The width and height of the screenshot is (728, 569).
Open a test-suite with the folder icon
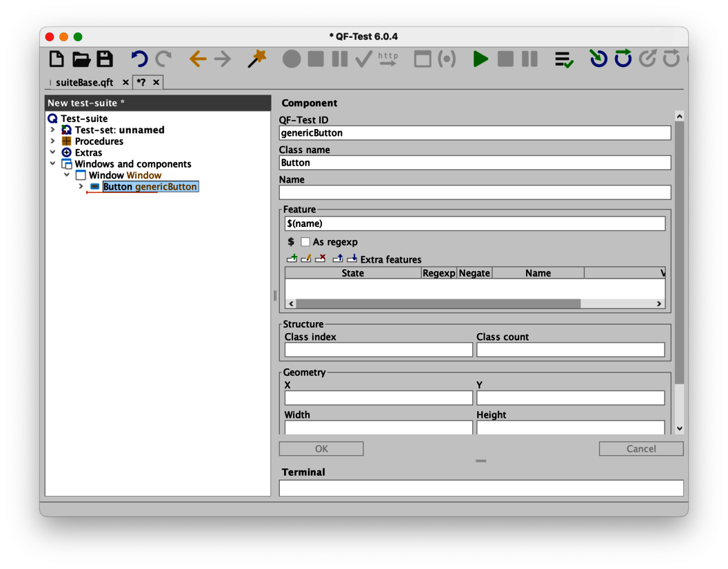(81, 59)
